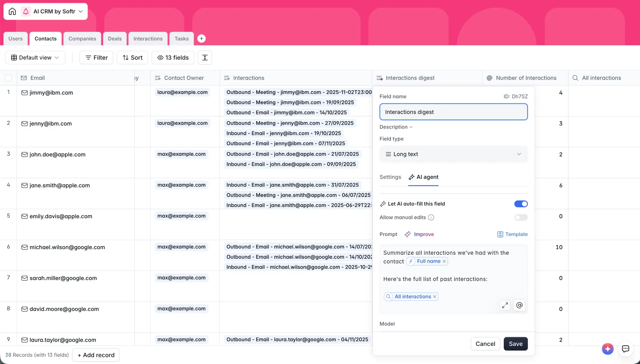The height and width of the screenshot is (364, 640).
Task: Open the AI sparkle assistant icon
Action: point(607,349)
